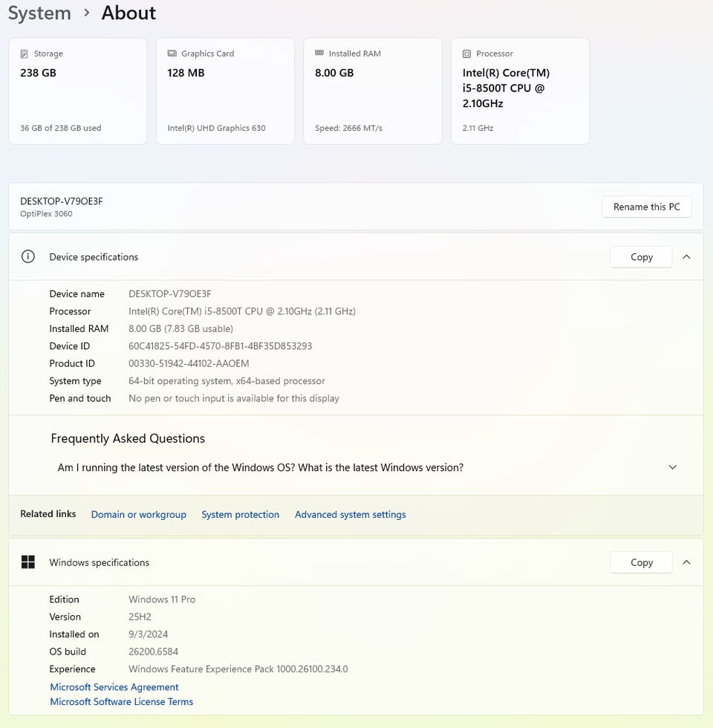The image size is (713, 728).
Task: Collapse the Device specifications section
Action: point(686,257)
